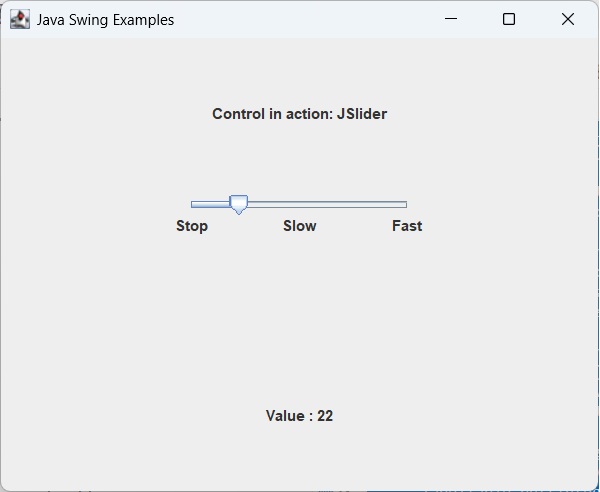Click the "Value : 22" status label
Viewport: 600px width, 492px height.
(x=299, y=416)
